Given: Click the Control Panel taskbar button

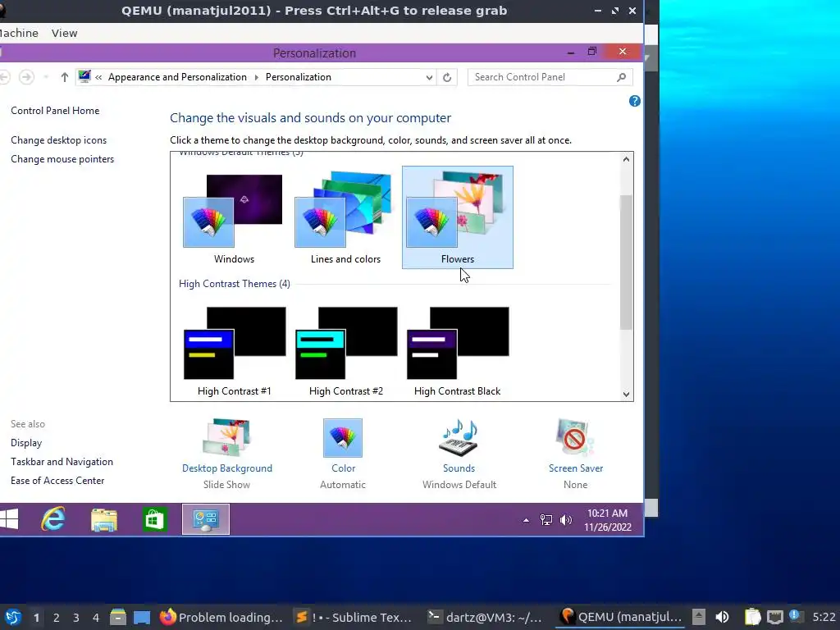Looking at the screenshot, I should pos(206,519).
